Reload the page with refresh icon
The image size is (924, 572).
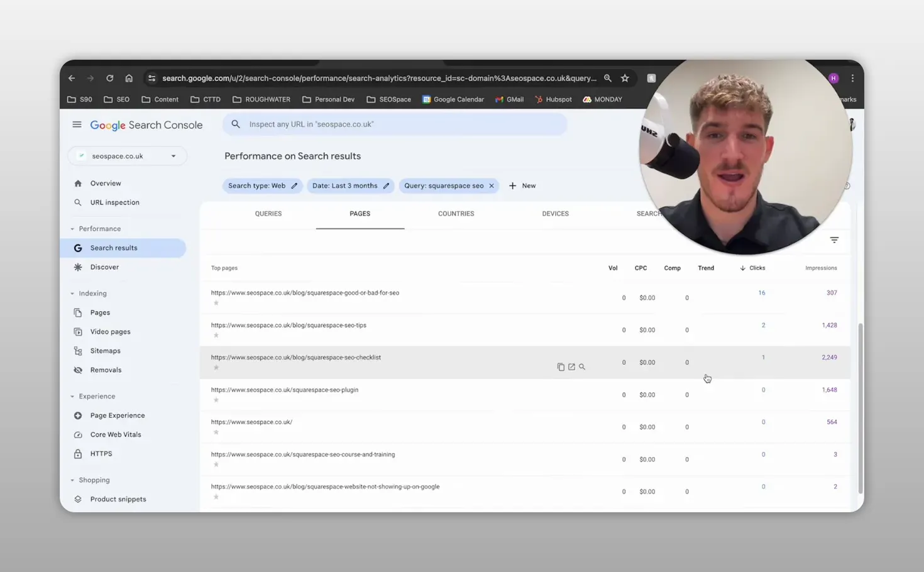(x=110, y=79)
